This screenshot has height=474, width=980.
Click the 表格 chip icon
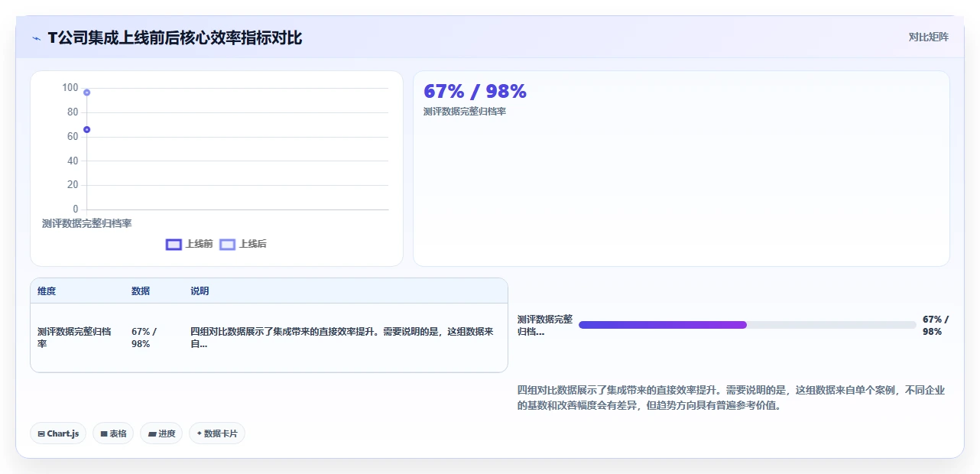(x=104, y=433)
